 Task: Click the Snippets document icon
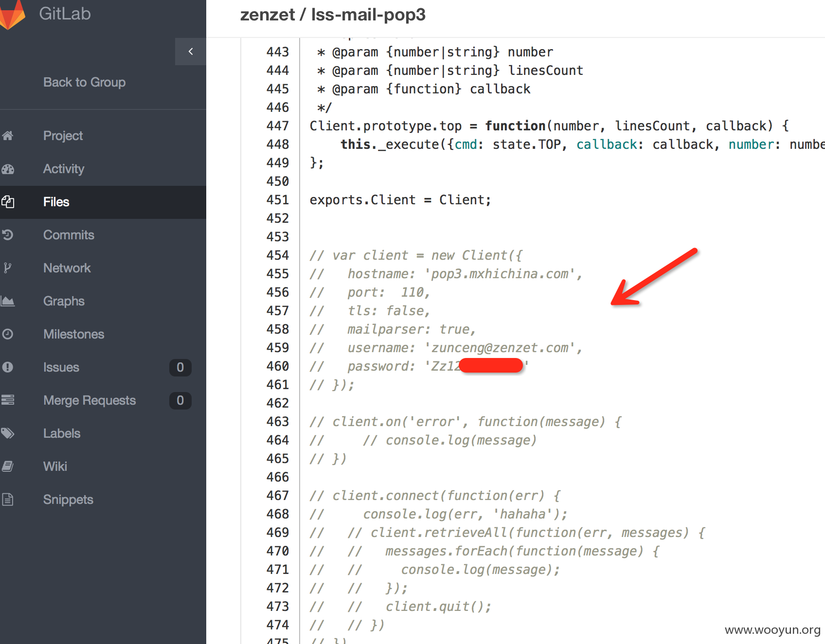(x=8, y=500)
